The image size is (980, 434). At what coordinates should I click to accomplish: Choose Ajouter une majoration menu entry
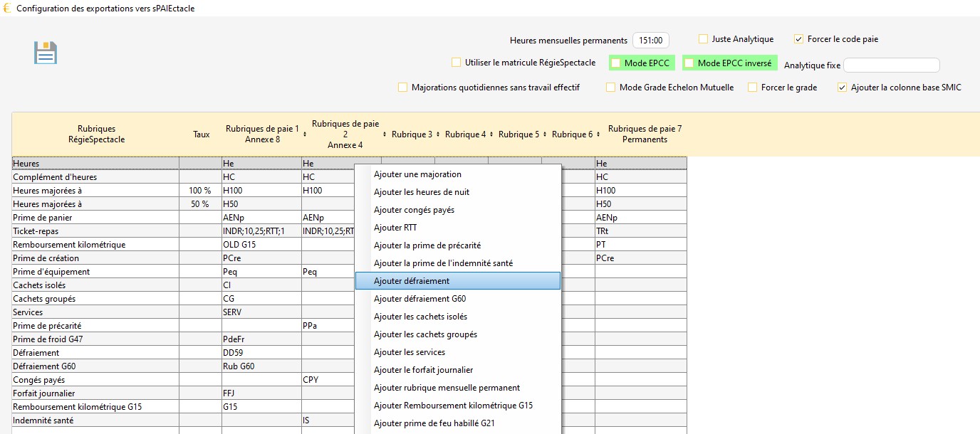tap(417, 174)
